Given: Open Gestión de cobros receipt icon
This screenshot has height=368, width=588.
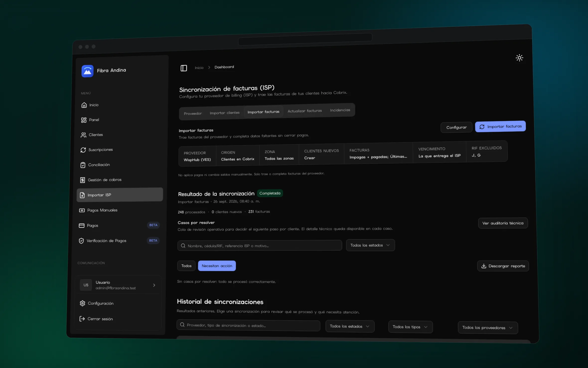Looking at the screenshot, I should [82, 180].
